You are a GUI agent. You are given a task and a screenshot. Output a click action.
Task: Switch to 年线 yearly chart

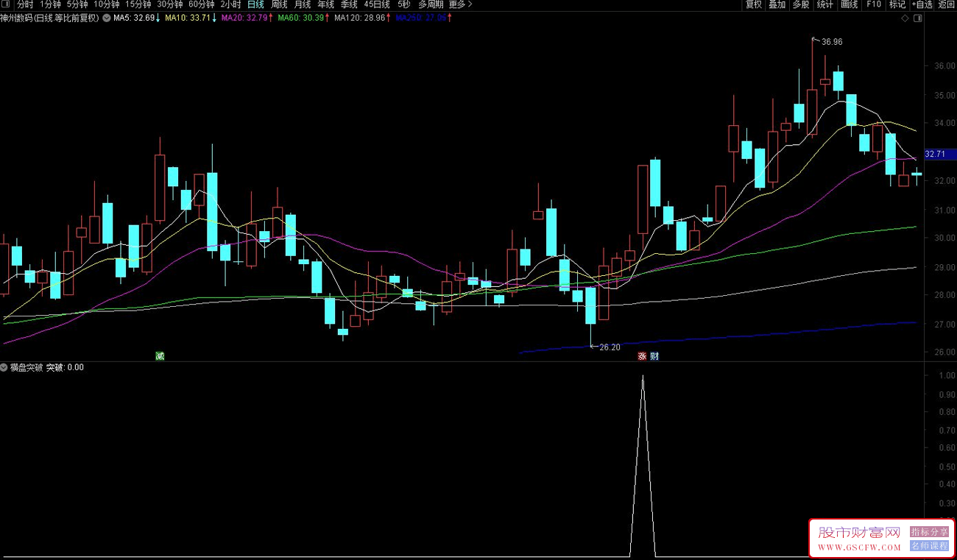325,4
